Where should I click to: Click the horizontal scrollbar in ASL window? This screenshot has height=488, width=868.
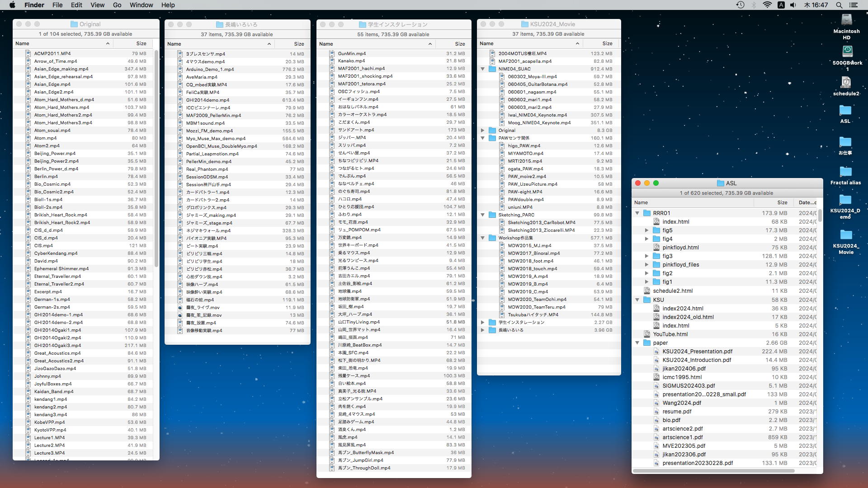click(x=714, y=471)
